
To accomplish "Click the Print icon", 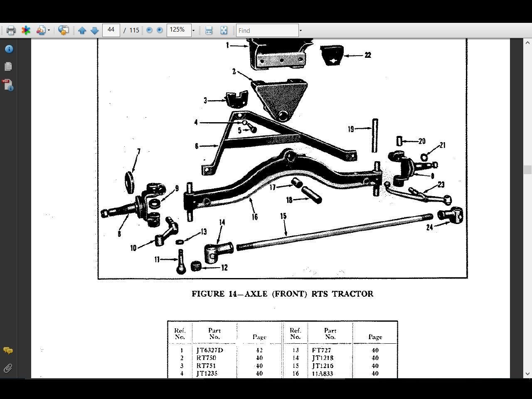I will point(10,30).
